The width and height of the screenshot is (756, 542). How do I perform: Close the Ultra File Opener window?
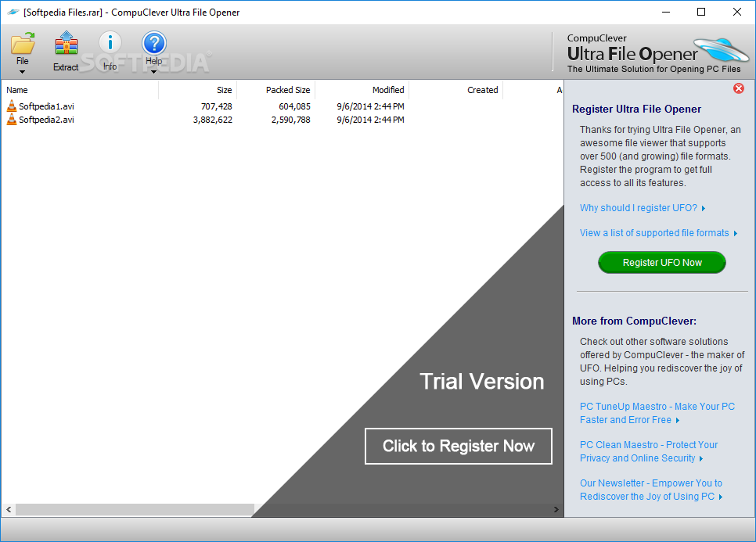click(x=737, y=12)
